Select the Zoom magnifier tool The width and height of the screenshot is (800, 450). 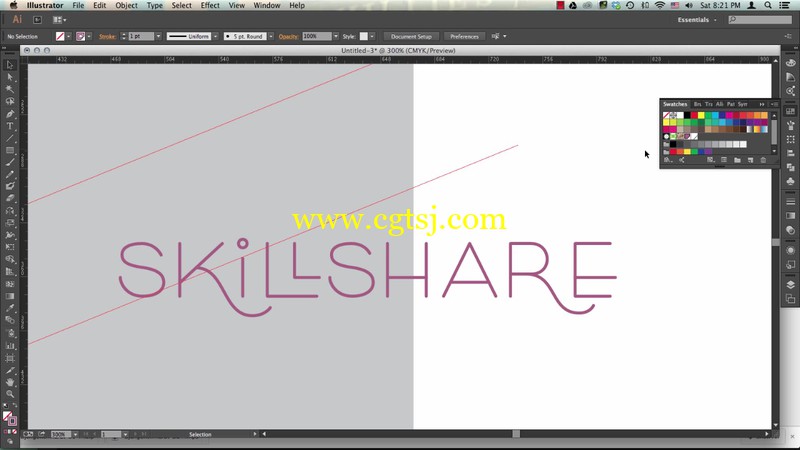[10, 394]
